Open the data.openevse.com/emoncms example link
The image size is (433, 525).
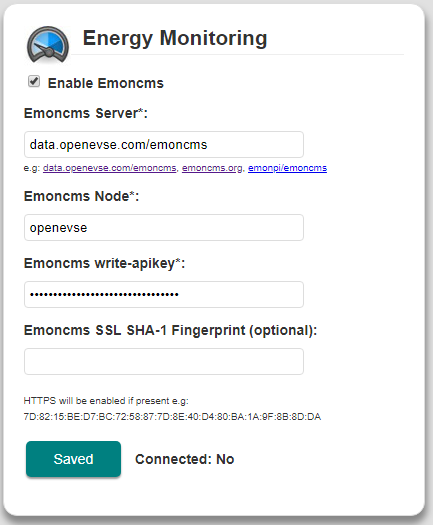(110, 168)
